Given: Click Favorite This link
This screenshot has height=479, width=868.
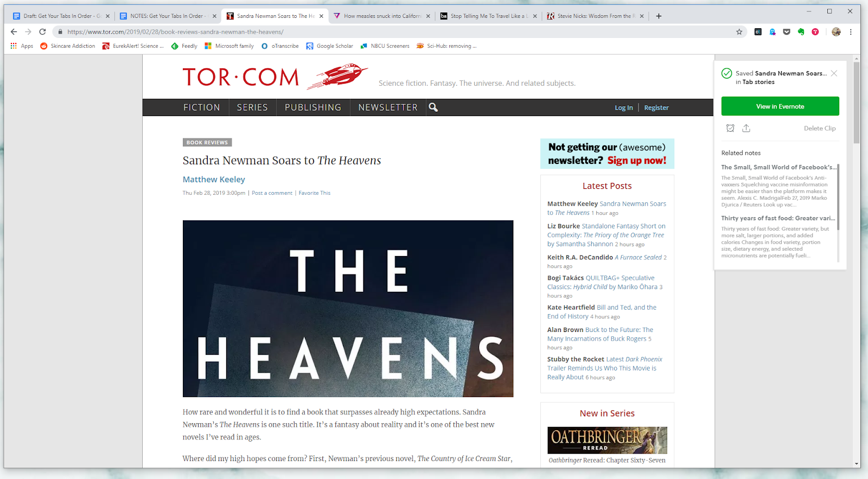Looking at the screenshot, I should pos(314,193).
